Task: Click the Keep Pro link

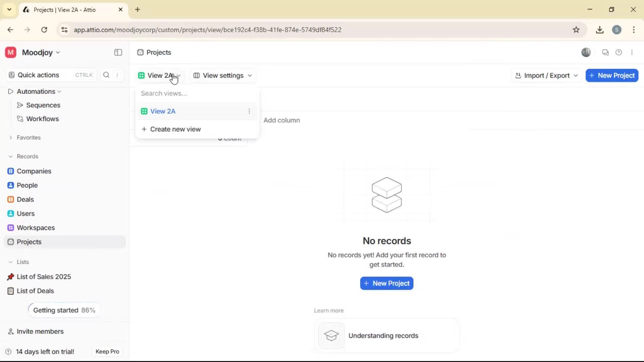Action: point(107,351)
